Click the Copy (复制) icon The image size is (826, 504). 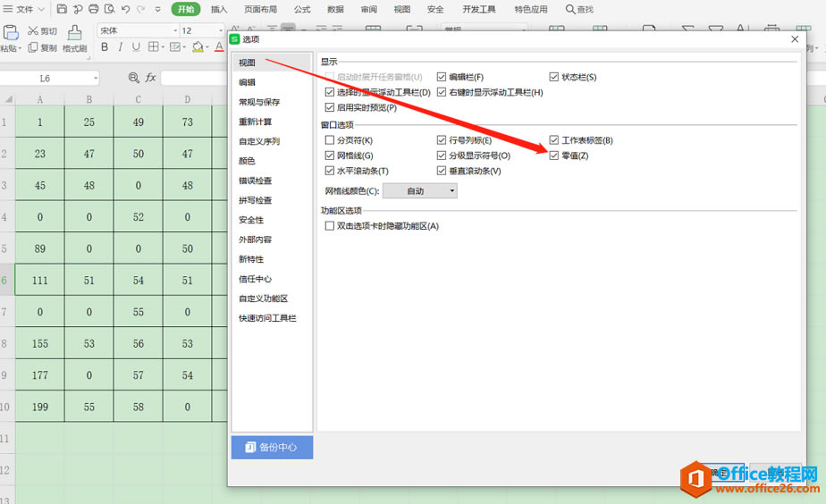(x=33, y=47)
